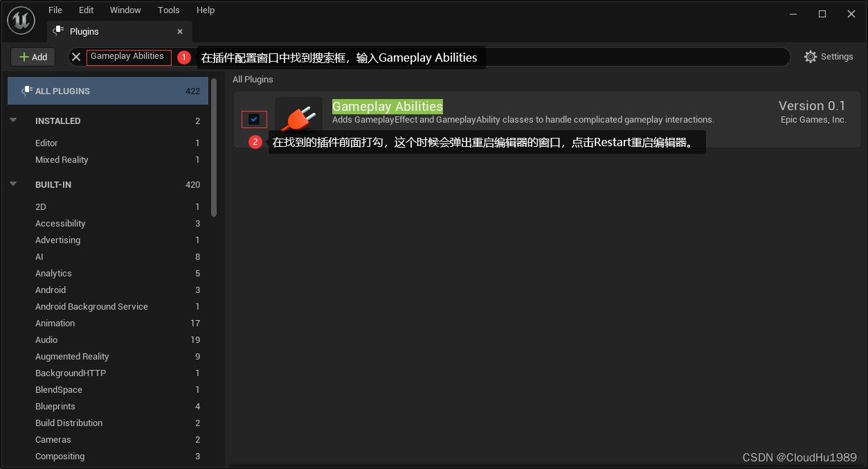
Task: Select the Analytics category
Action: coord(108,273)
